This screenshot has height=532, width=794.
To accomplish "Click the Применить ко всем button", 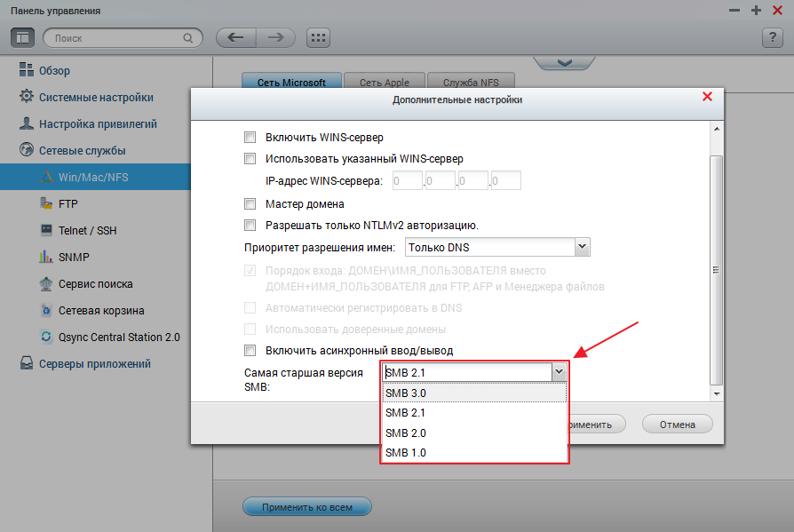I will coord(306,507).
